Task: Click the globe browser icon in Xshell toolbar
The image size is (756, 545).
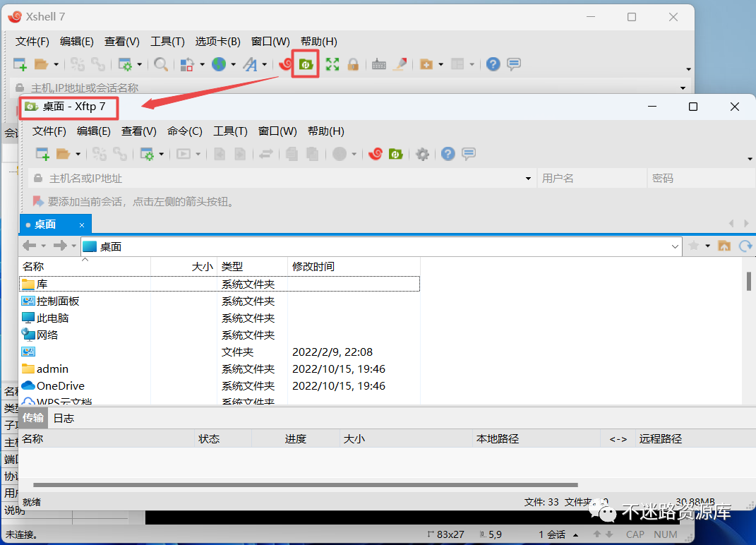Action: (219, 64)
